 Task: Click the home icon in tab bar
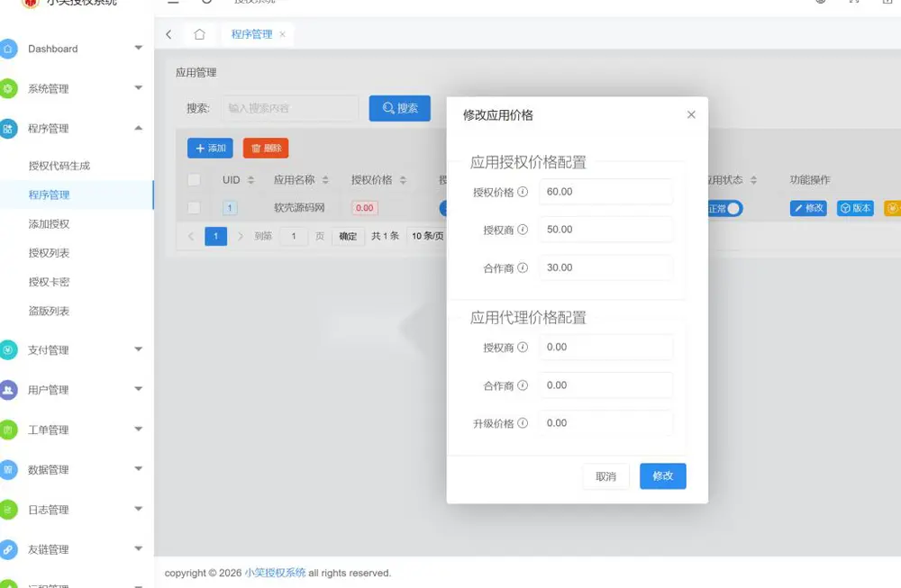(x=199, y=34)
